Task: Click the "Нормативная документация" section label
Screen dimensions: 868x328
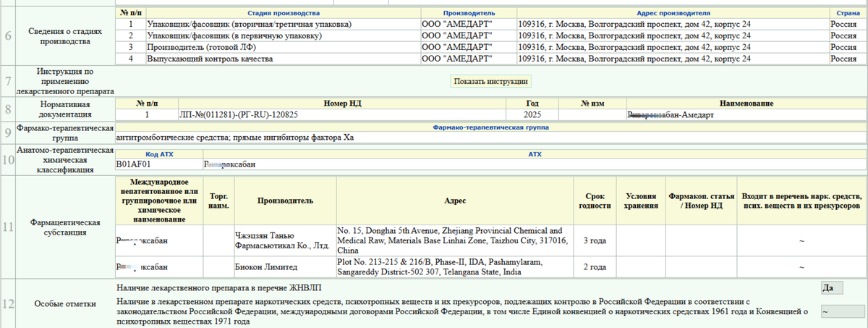Action: (64, 109)
